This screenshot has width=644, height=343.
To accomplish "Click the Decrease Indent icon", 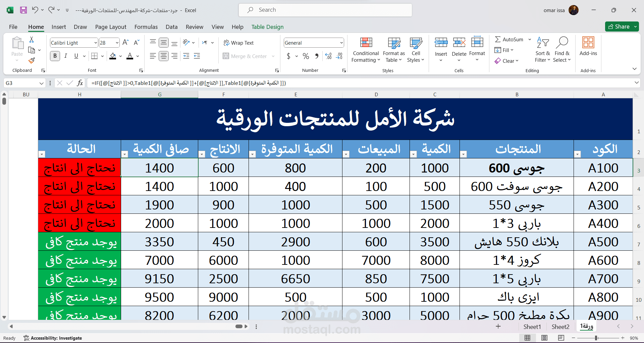I will [186, 56].
